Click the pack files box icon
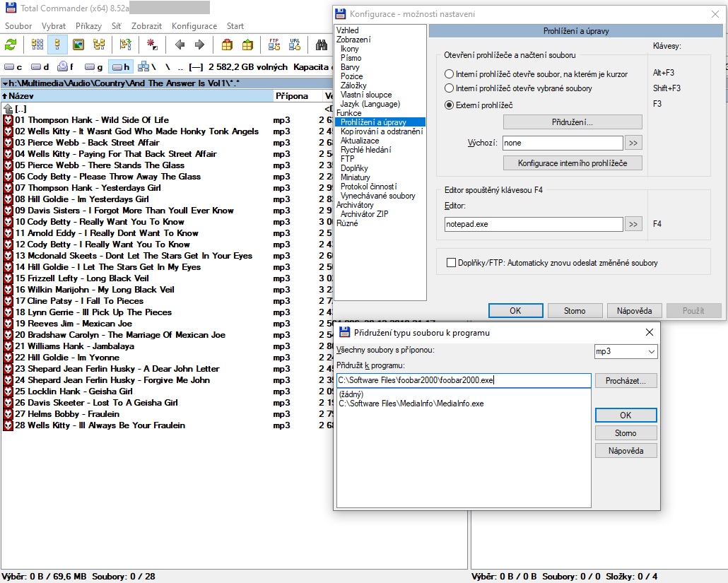The image size is (728, 583). [227, 45]
